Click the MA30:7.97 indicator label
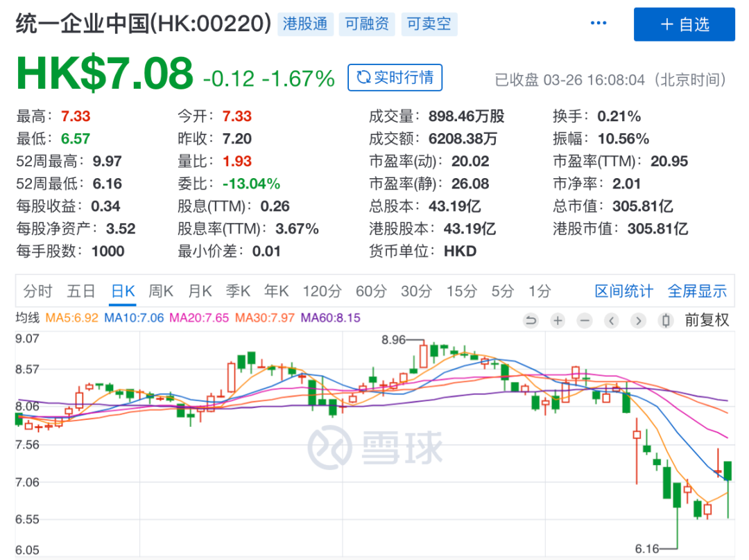The height and width of the screenshot is (560, 749). click(x=265, y=318)
